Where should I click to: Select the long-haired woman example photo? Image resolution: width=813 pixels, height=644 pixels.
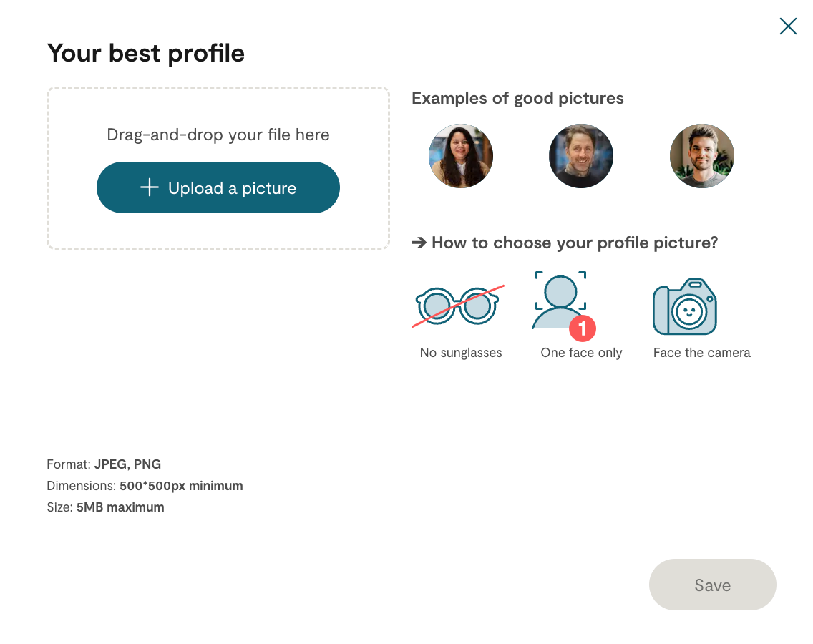[x=461, y=156]
